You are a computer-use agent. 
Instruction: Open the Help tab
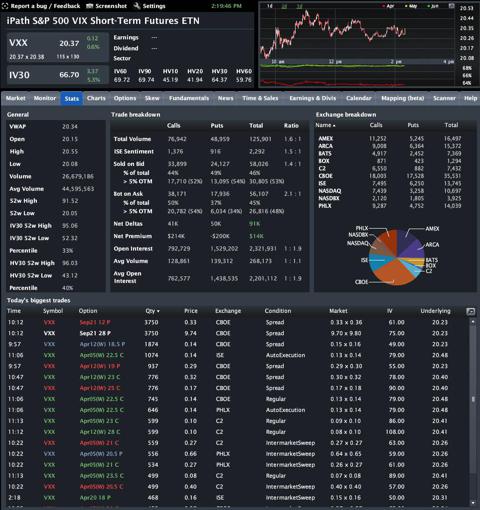470,98
